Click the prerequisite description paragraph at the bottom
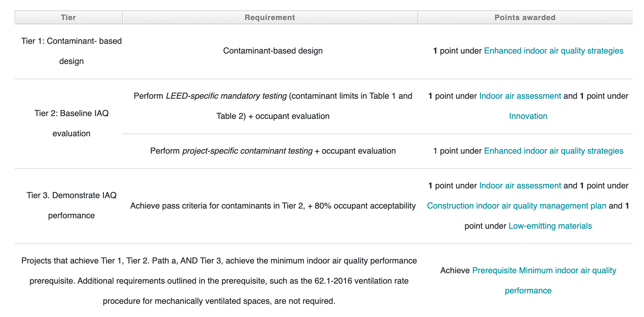The width and height of the screenshot is (644, 317). point(219,281)
